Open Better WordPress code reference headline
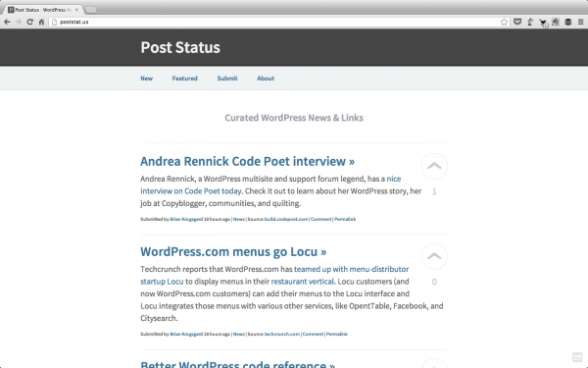588x368 pixels. 238,364
